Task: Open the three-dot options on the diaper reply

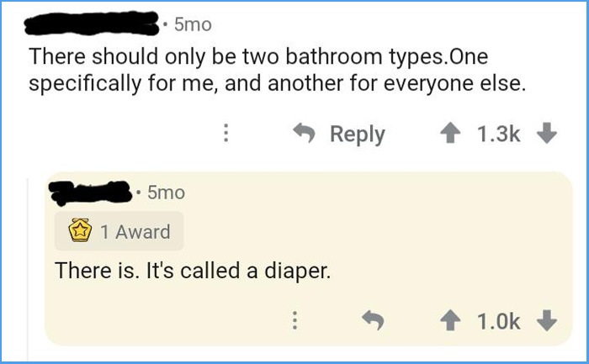Action: [x=294, y=320]
